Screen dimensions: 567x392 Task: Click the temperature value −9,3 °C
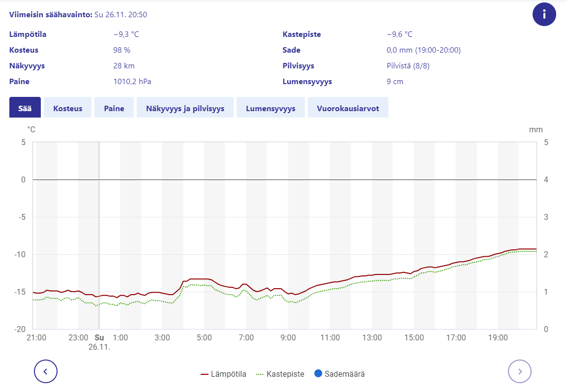[126, 34]
